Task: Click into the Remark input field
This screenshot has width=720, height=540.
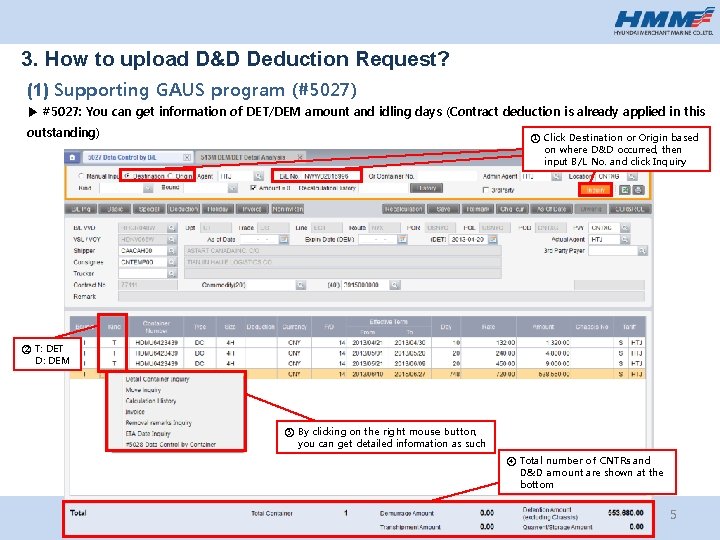Action: pyautogui.click(x=381, y=297)
